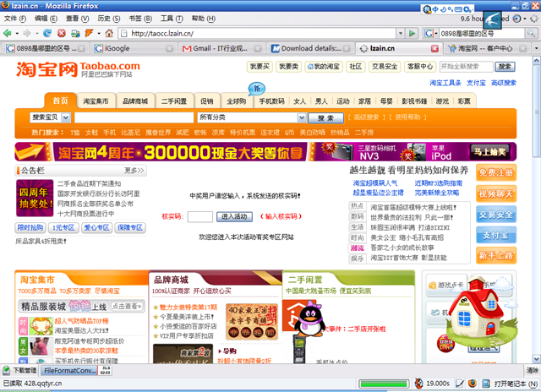541x392 pixels.
Task: Open the 搜索宝贝 dropdown
Action: (51, 117)
